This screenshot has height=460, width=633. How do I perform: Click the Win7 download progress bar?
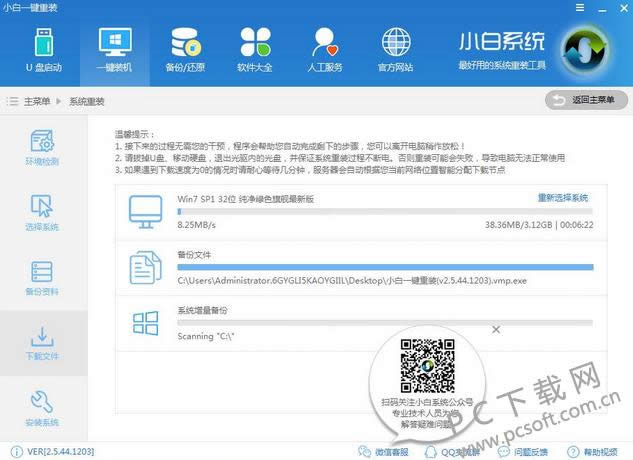coord(385,211)
